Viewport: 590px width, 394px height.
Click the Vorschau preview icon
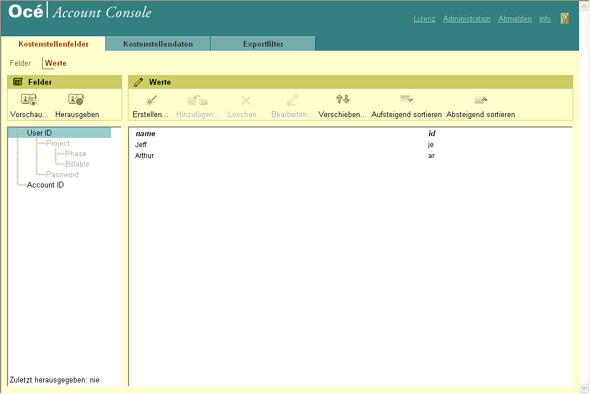coord(29,100)
